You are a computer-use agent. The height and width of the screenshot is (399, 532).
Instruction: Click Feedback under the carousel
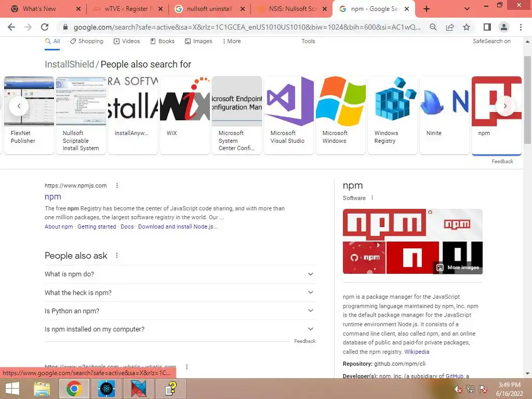[x=502, y=162]
